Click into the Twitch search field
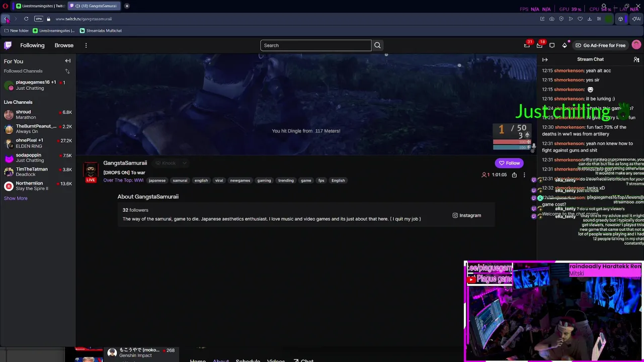The width and height of the screenshot is (644, 362). point(316,45)
